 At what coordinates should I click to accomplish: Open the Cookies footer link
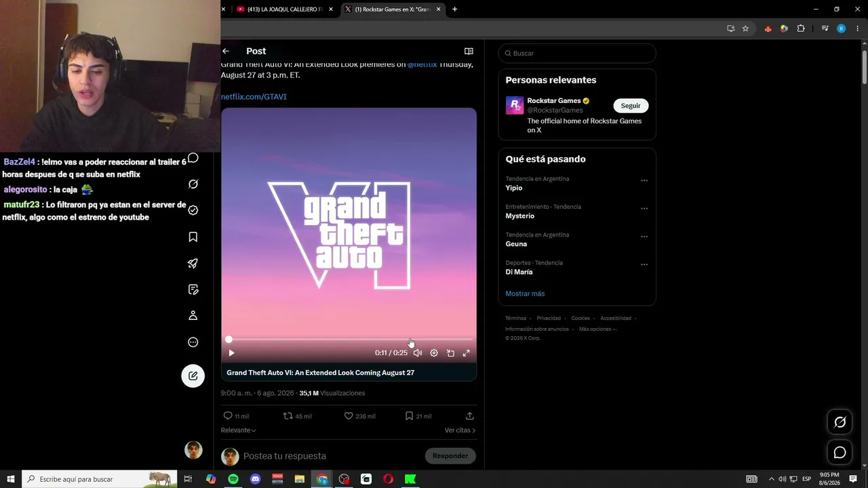(x=580, y=318)
